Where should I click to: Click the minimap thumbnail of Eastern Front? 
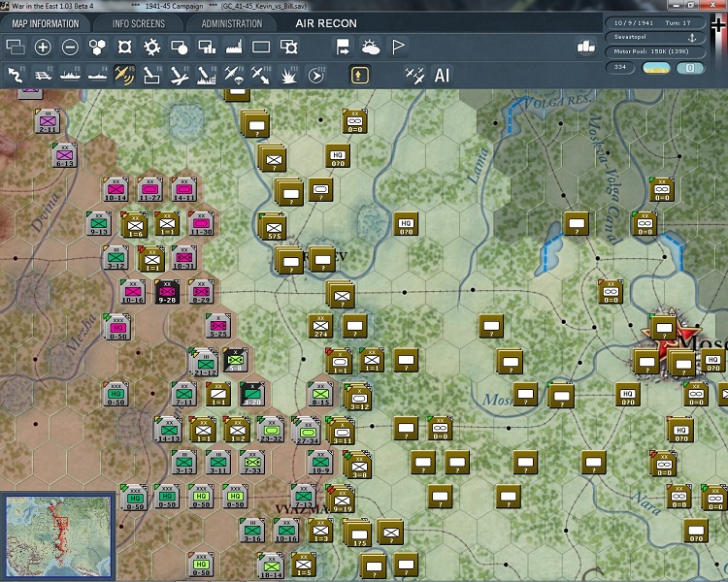58,536
